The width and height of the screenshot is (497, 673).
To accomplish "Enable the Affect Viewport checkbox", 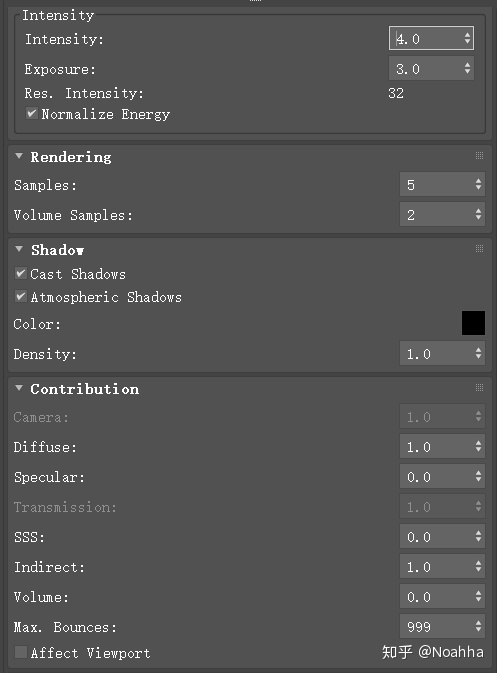I will coord(21,652).
